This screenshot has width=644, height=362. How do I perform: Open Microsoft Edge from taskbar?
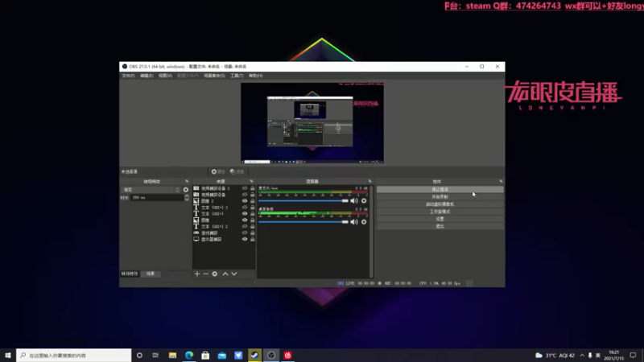point(189,355)
